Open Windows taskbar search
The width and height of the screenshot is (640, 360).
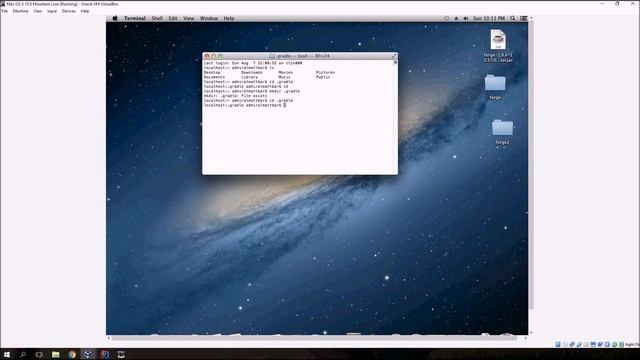click(23, 354)
